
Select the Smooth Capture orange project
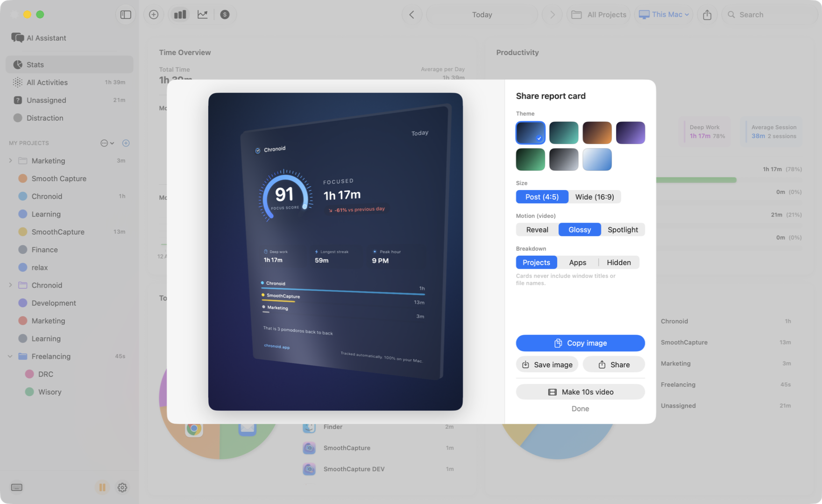[69, 178]
